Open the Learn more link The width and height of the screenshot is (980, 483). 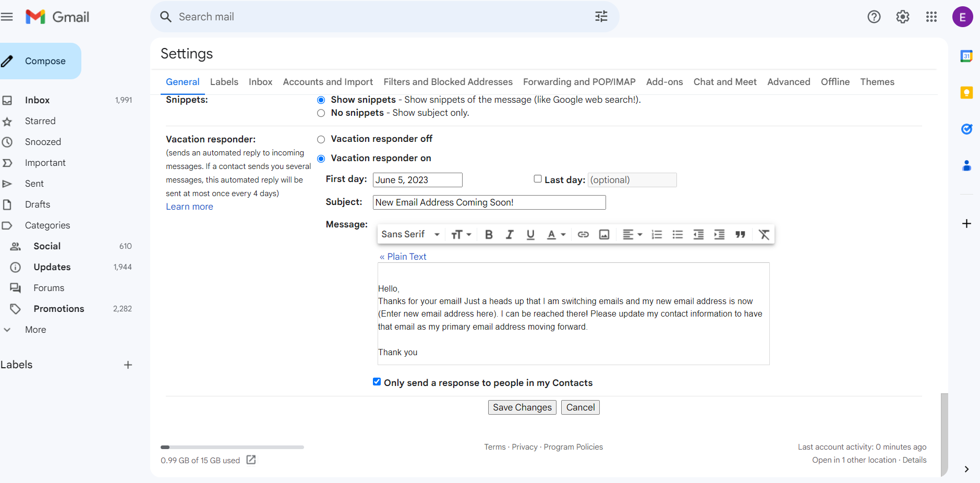click(x=189, y=206)
